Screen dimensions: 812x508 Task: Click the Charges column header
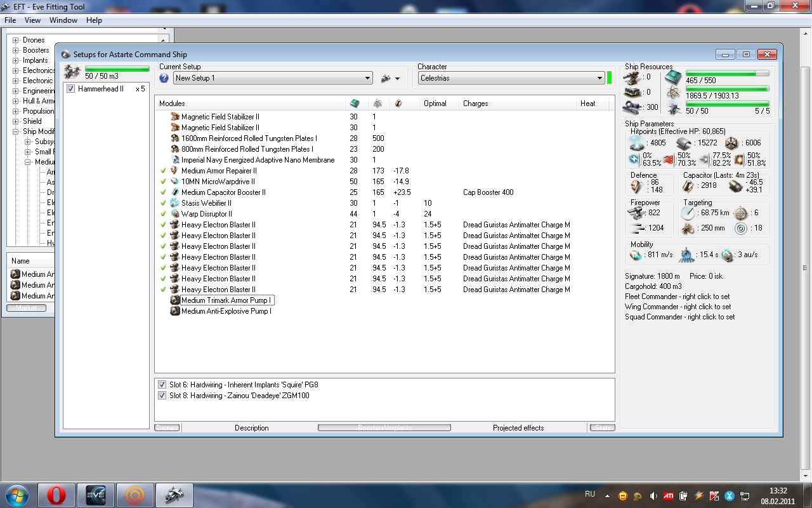pos(517,104)
